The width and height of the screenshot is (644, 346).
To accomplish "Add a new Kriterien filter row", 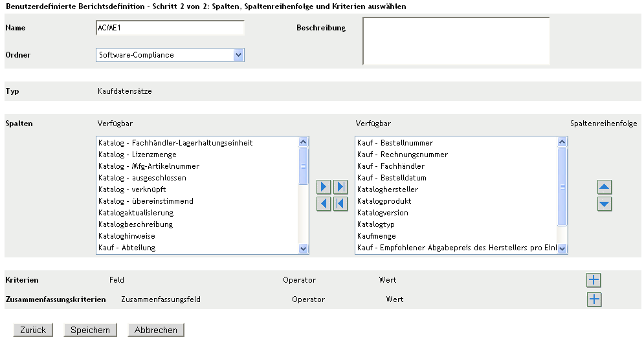I will (x=594, y=280).
